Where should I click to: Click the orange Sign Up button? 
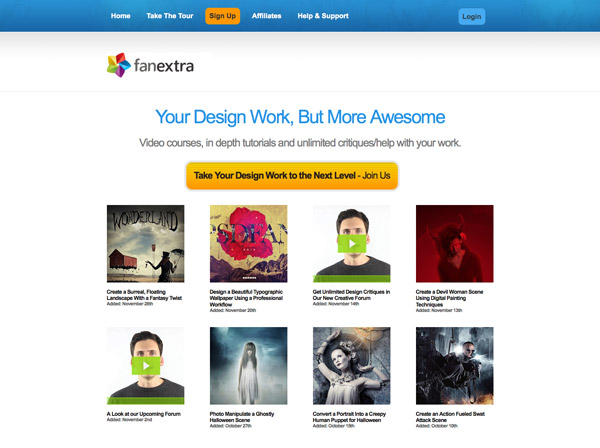click(223, 16)
